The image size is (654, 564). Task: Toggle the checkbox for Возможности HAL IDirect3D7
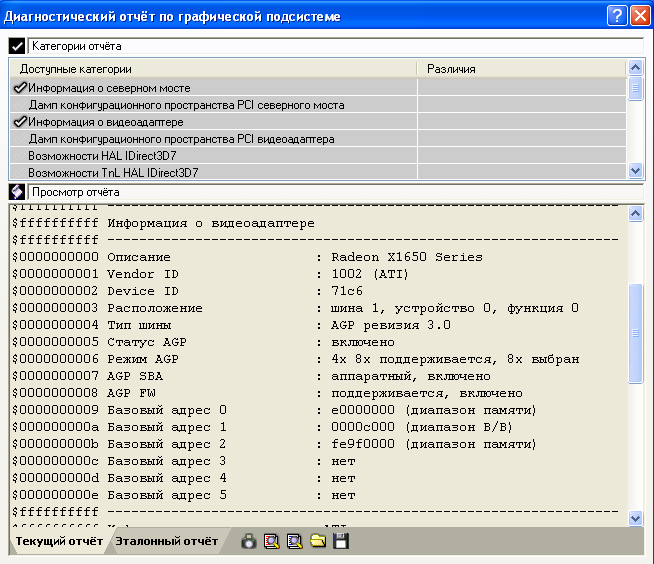click(20, 156)
